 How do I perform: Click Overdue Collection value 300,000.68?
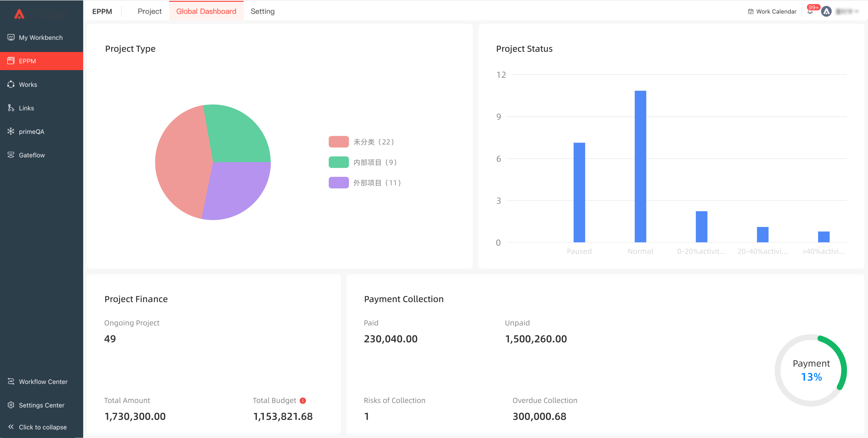(x=539, y=417)
